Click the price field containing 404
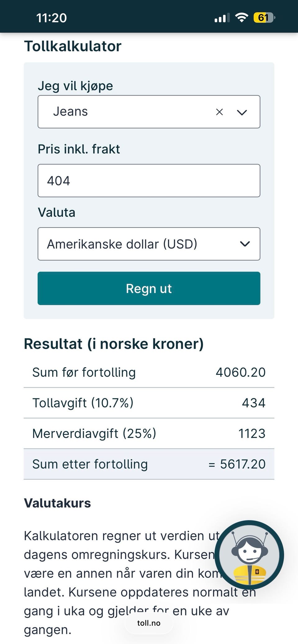Image resolution: width=298 pixels, height=644 pixels. pos(149,180)
